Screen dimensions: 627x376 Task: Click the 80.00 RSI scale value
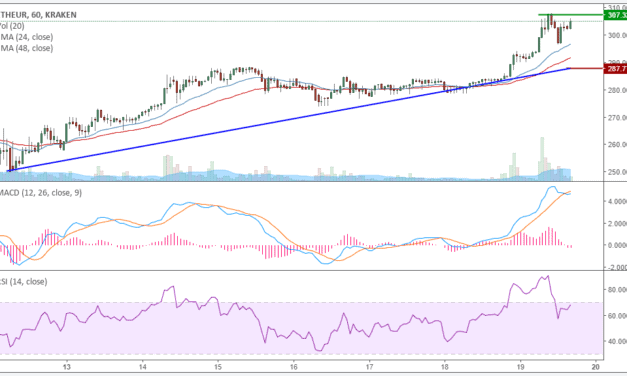[x=617, y=290]
